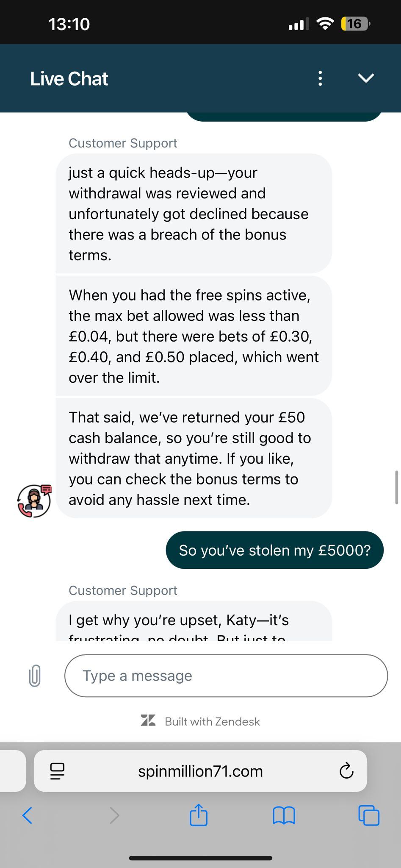Tap the £50 cash balance returned message
Viewport: 401px width, 868px height.
[x=194, y=458]
